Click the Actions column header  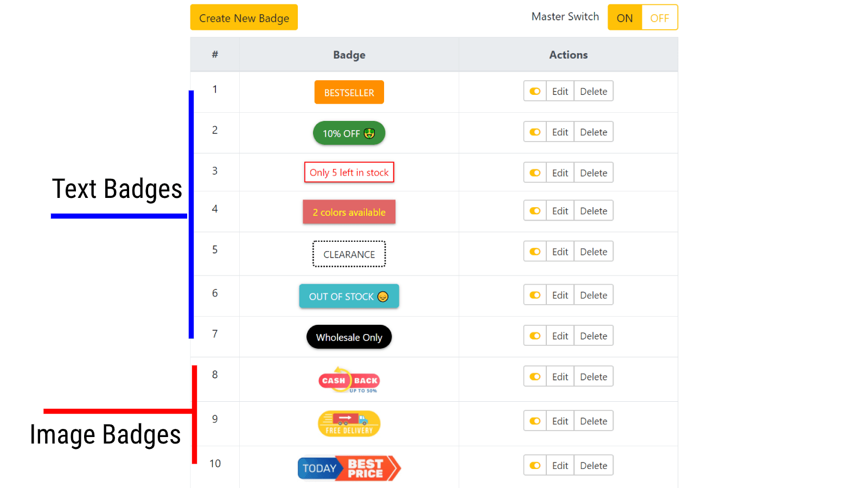coord(568,54)
